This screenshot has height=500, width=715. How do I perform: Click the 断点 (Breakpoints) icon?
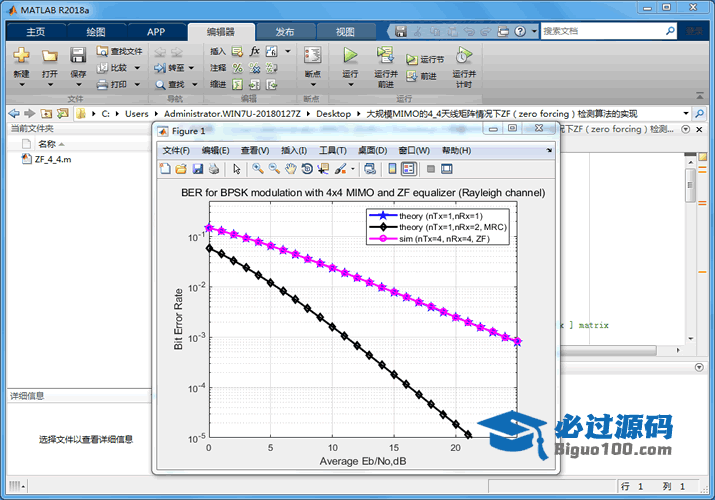(x=313, y=56)
